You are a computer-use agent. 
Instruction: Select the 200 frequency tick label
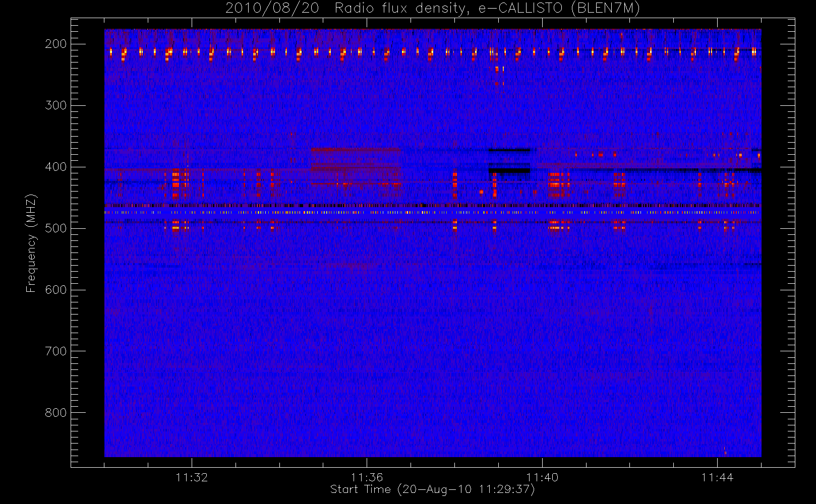pyautogui.click(x=56, y=44)
